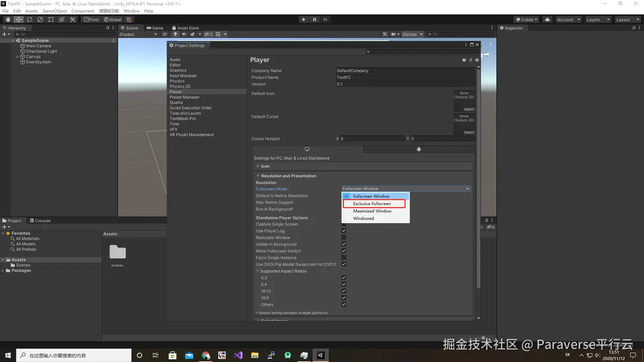The width and height of the screenshot is (644, 362).
Task: Toggle Use Player Log checkbox
Action: [344, 231]
